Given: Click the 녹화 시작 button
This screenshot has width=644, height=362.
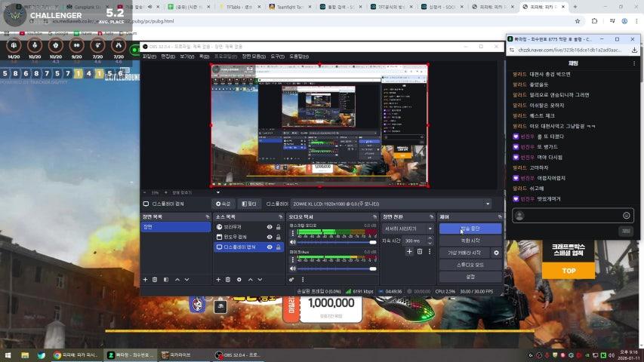Looking at the screenshot, I should (x=470, y=241).
